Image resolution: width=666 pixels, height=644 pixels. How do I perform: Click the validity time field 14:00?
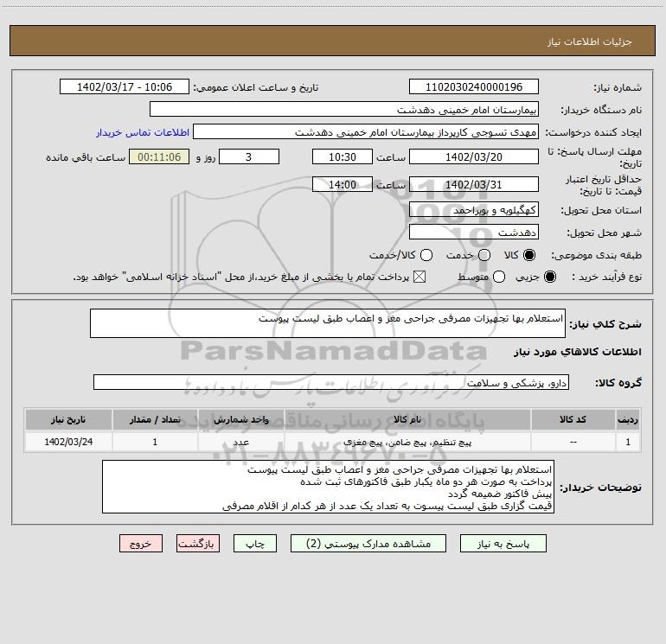tap(343, 184)
